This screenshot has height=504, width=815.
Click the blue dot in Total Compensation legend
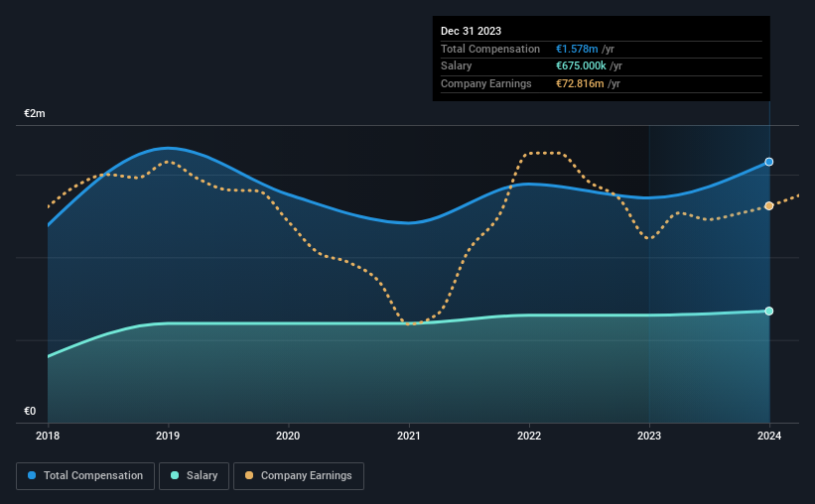(x=32, y=475)
